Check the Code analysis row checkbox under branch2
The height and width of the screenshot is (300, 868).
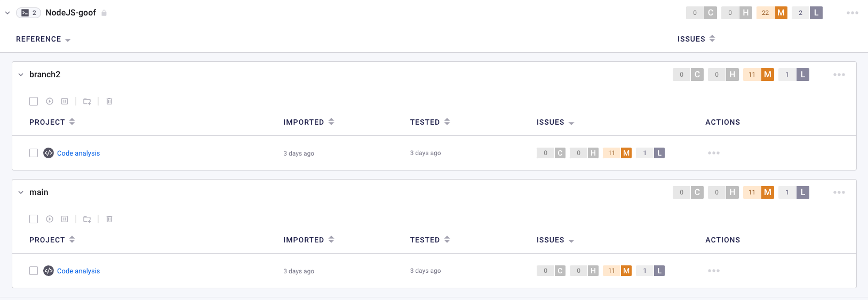(34, 153)
